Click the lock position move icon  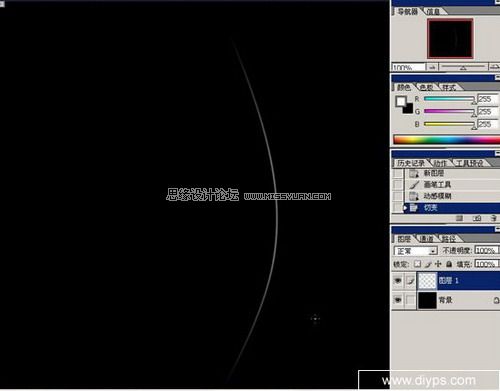click(438, 264)
